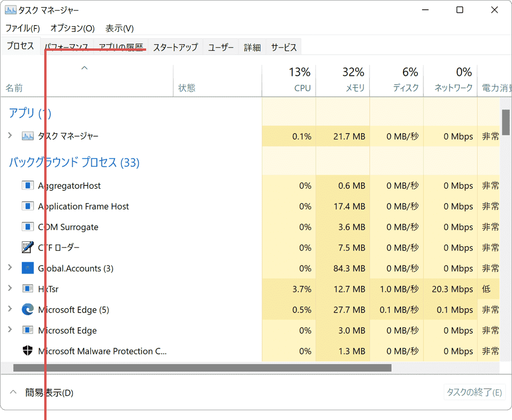Expand the HxTsr process row
Viewport: 512px width, 420px height.
coord(10,288)
